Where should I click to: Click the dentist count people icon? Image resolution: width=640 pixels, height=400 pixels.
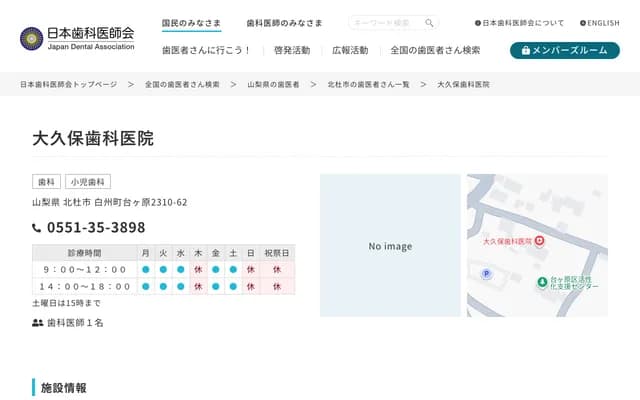[x=38, y=323]
